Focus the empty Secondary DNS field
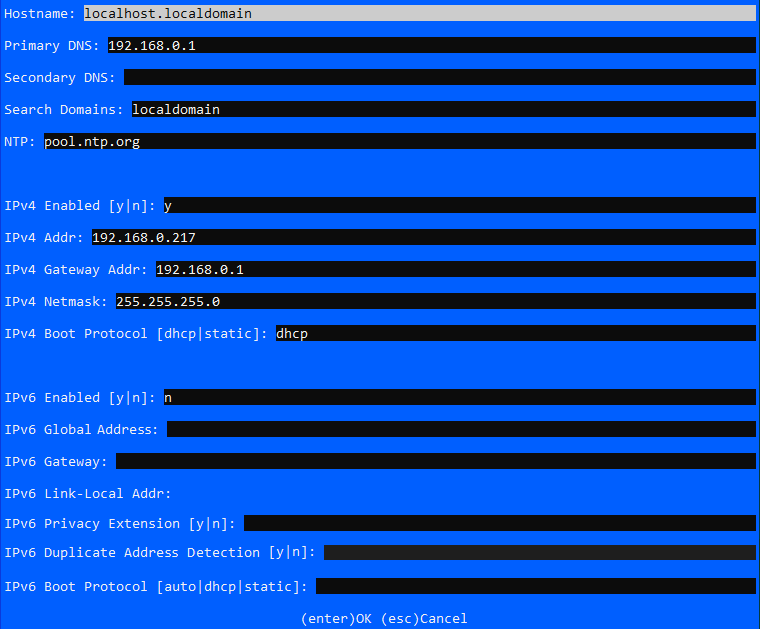The image size is (760, 629). pyautogui.click(x=439, y=77)
